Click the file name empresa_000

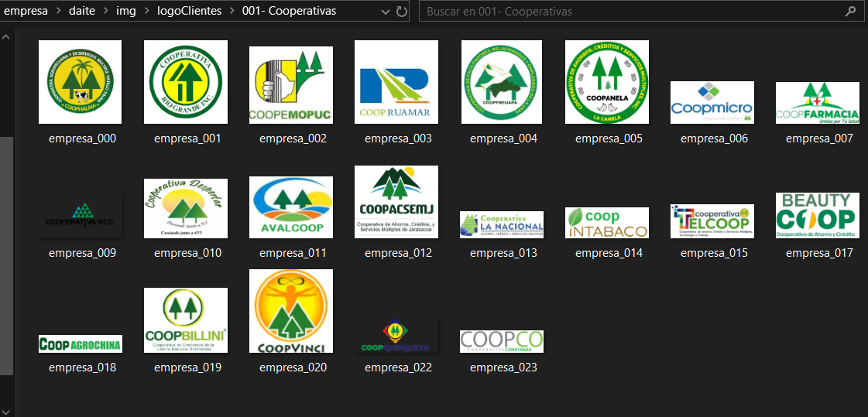(x=83, y=138)
